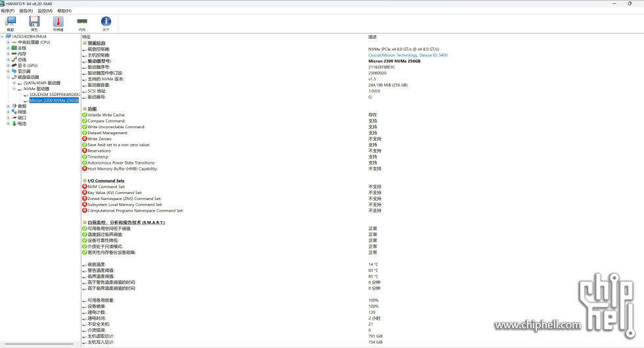This screenshot has width=644, height=348.
Task: Click the capacity value 244,198 MiB (256 GB)
Action: pos(388,85)
